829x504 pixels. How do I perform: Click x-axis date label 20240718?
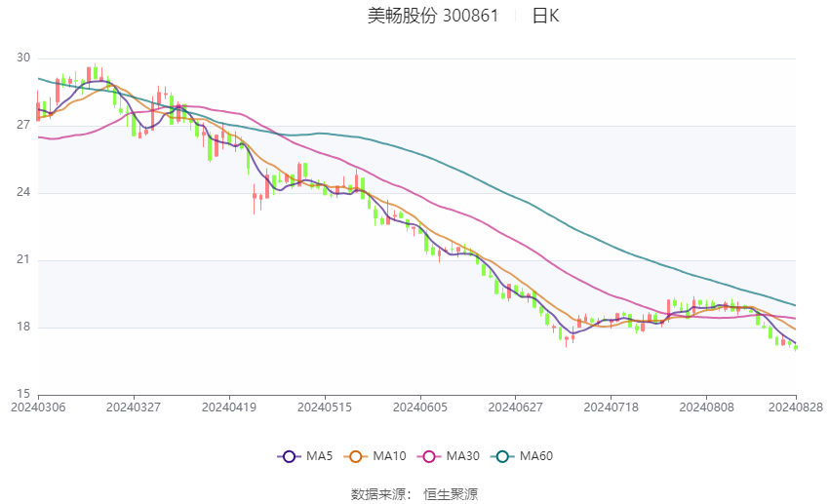click(612, 407)
